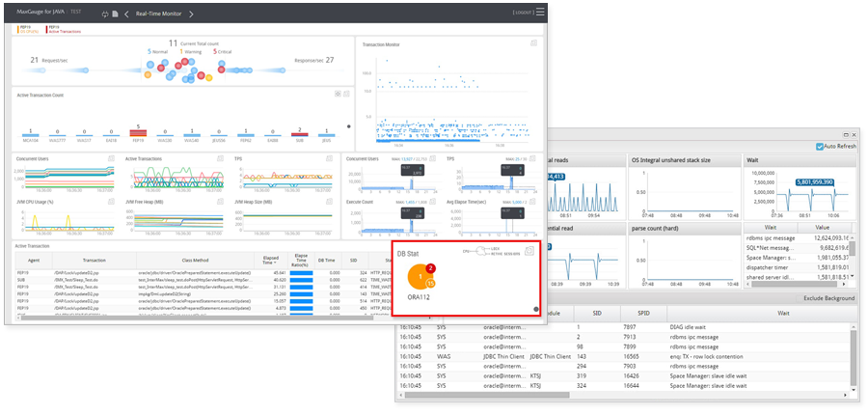Click the FEP19 Active Transactions legend item
This screenshot has height=415, width=868.
(65, 31)
